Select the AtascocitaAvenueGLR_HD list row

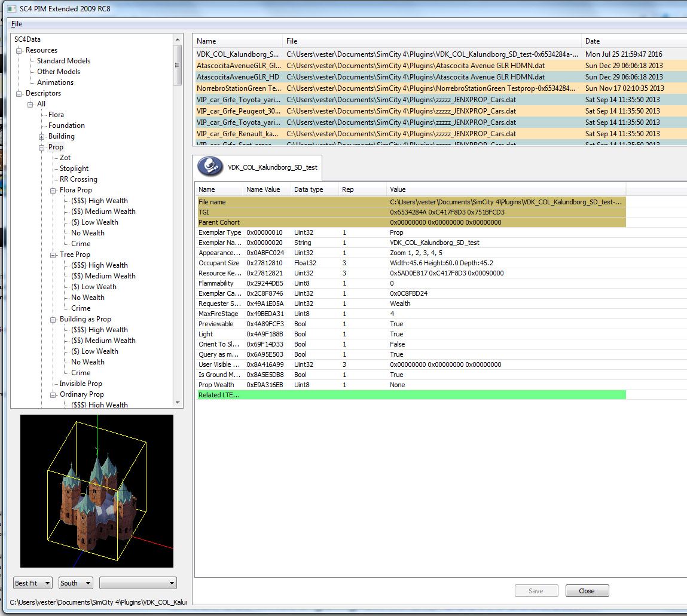[x=440, y=77]
